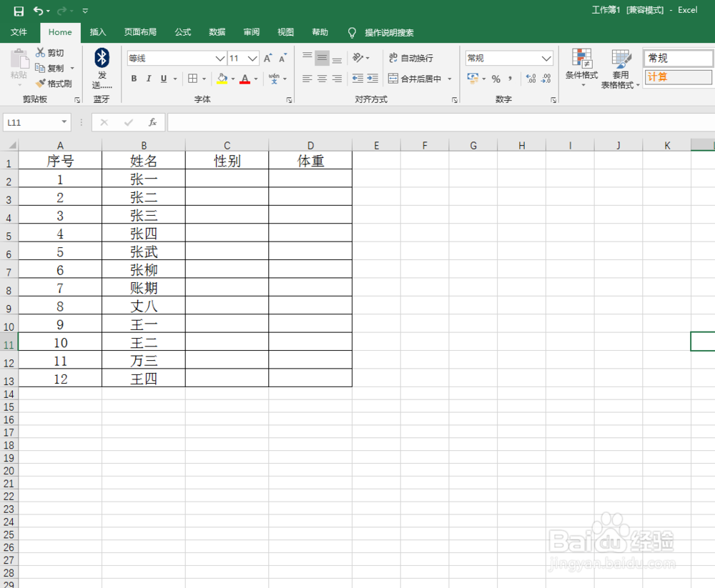Toggle Italic formatting
Image resolution: width=715 pixels, height=588 pixels.
[149, 79]
